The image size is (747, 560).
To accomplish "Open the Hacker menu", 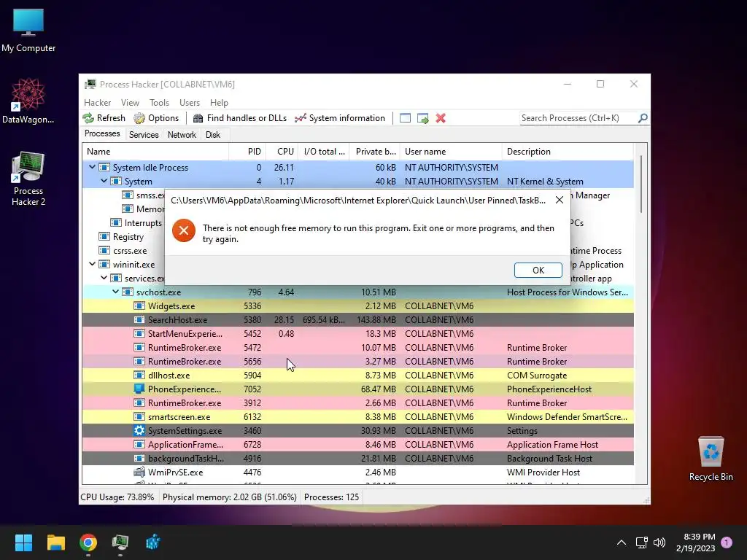I will 97,102.
